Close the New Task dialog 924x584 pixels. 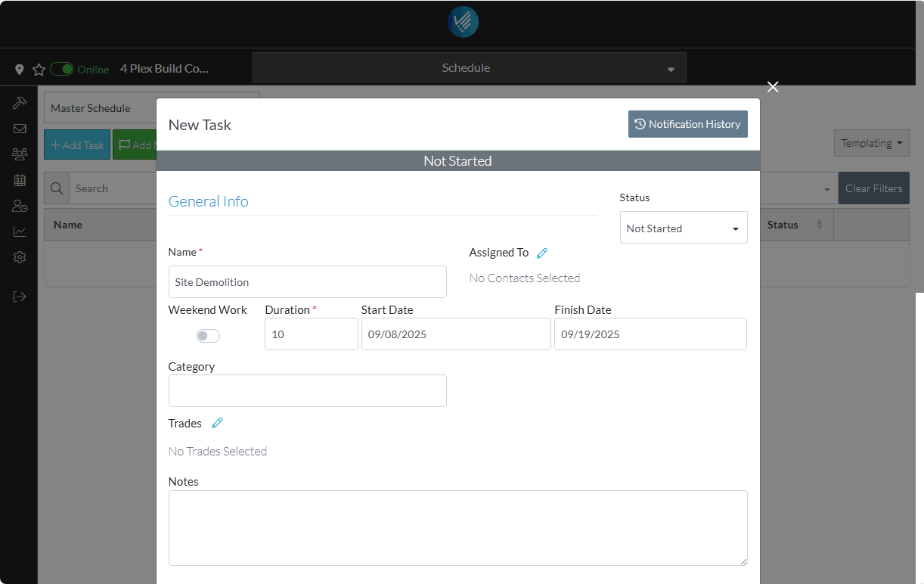point(773,87)
